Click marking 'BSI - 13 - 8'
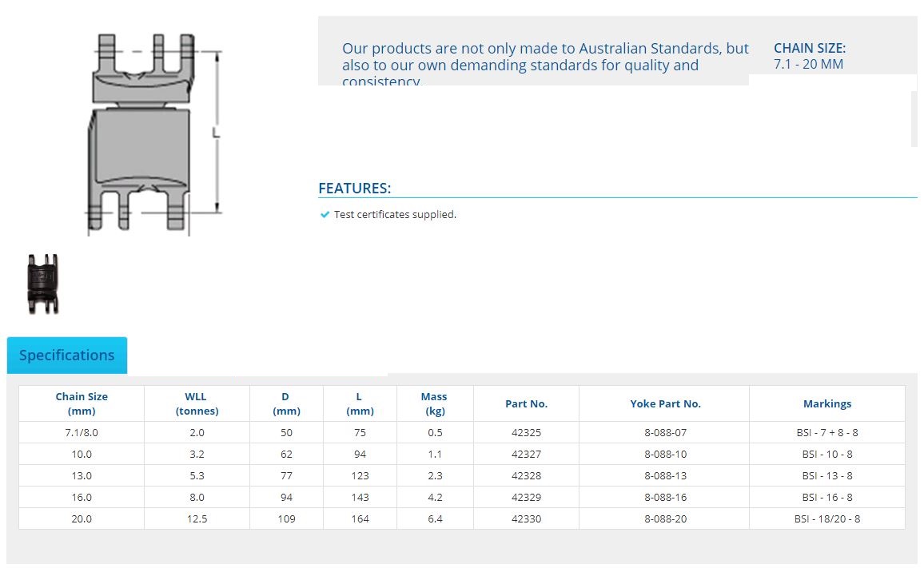This screenshot has height=568, width=924. point(827,475)
